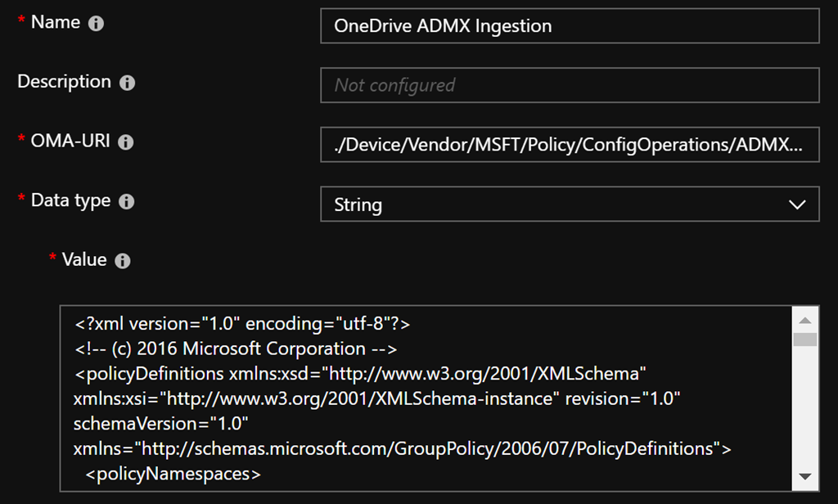Click the empty Description input field

coord(570,85)
